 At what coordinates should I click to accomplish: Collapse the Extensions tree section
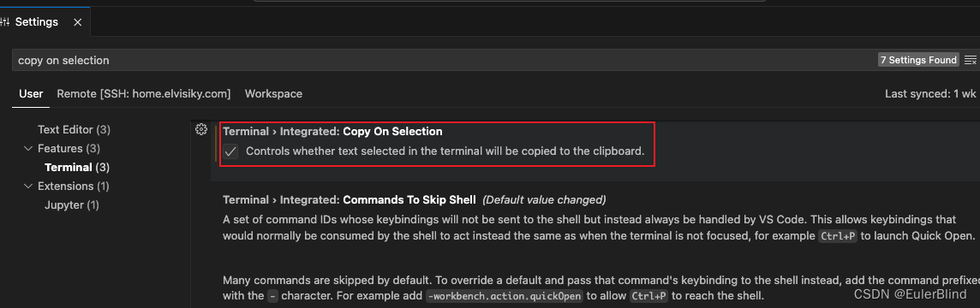click(x=27, y=187)
